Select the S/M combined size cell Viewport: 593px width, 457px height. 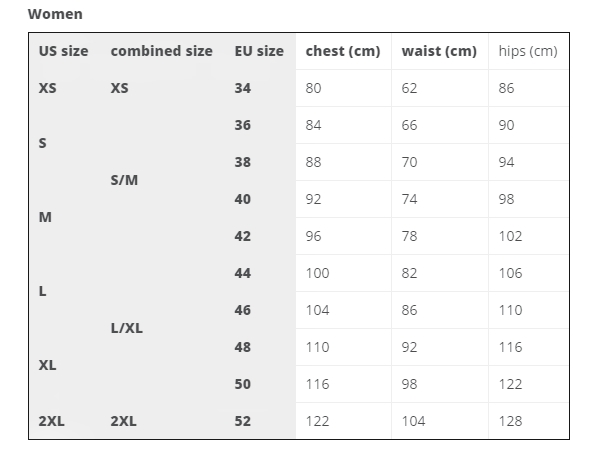pyautogui.click(x=124, y=180)
